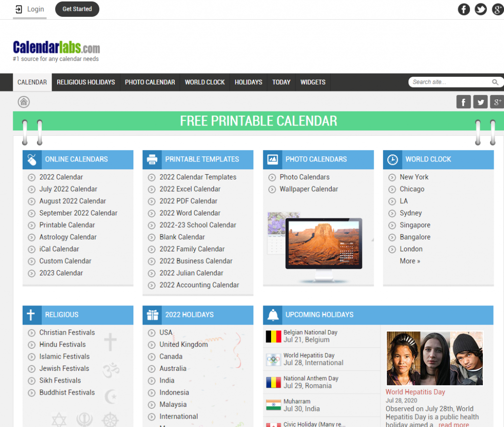Click the clock icon beside World Clock
Image resolution: width=504 pixels, height=427 pixels.
(392, 159)
